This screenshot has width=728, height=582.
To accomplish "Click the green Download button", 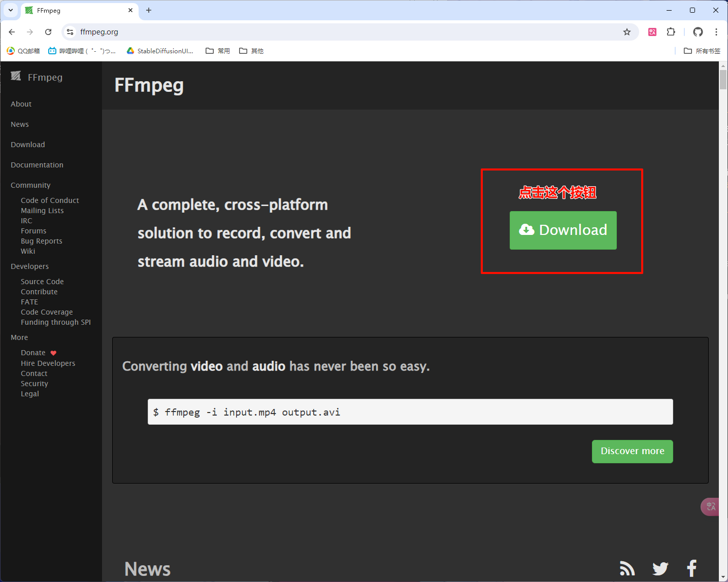I will [x=563, y=230].
